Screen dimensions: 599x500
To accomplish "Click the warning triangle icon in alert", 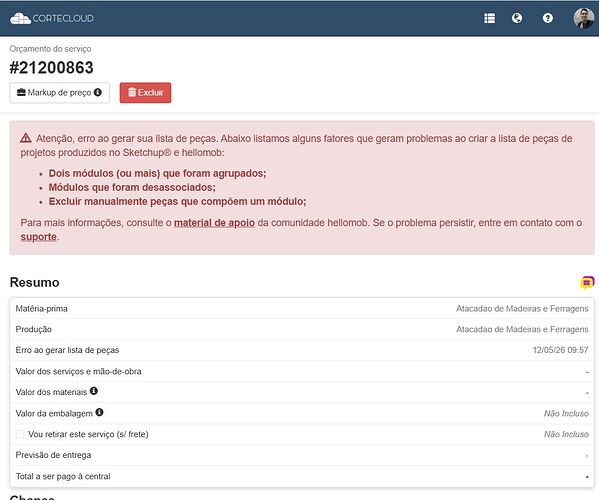I will point(26,138).
